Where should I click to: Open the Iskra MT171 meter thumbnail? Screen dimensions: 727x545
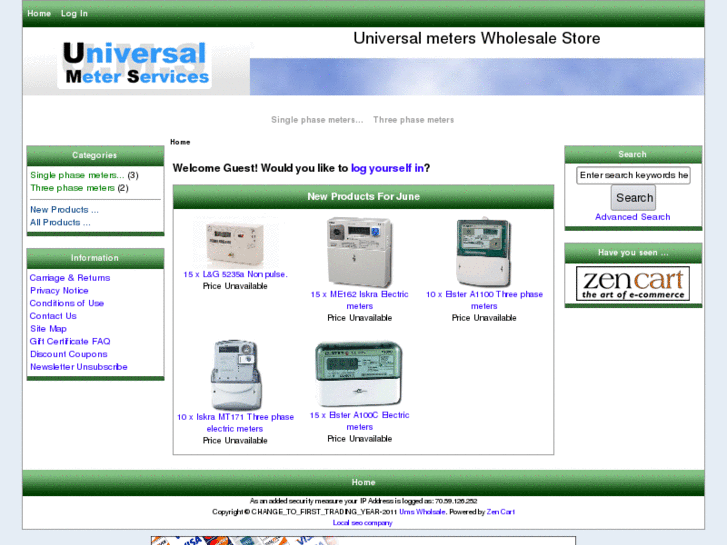(235, 374)
